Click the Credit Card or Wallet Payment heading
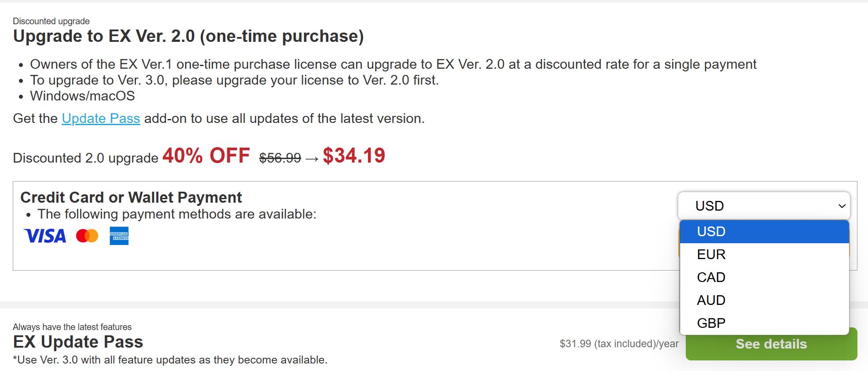 pos(131,197)
